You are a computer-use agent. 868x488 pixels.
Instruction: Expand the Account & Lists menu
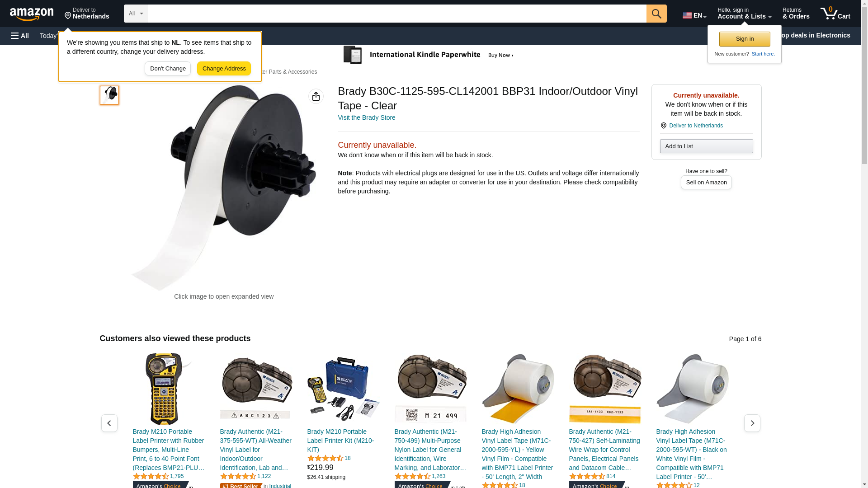pyautogui.click(x=744, y=14)
